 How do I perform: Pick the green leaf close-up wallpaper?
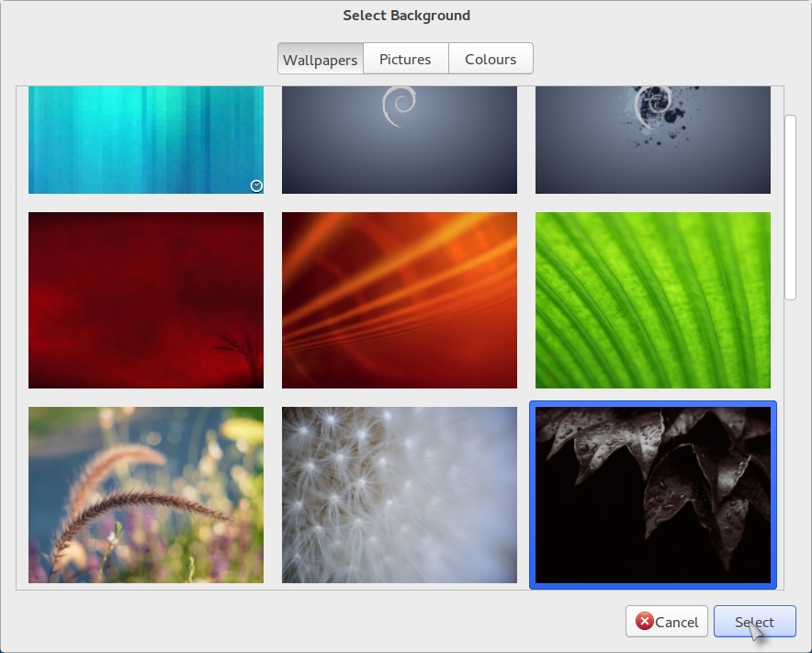(x=652, y=300)
